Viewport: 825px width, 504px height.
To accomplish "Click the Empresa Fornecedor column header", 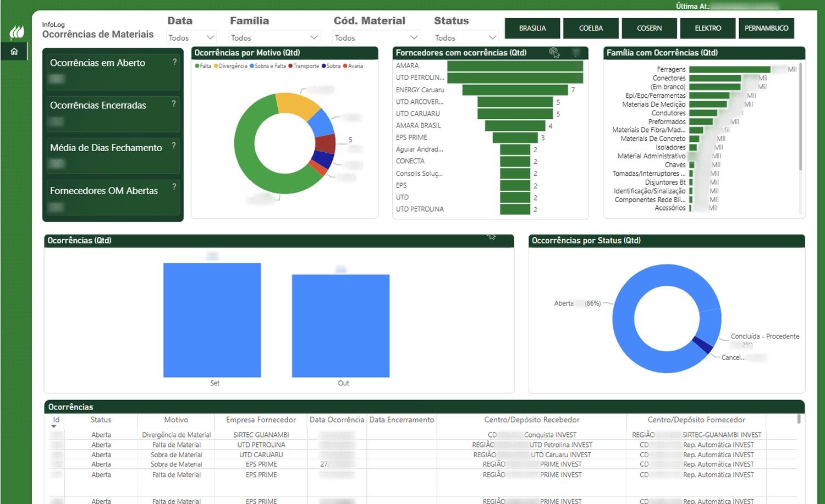I will coord(261,420).
